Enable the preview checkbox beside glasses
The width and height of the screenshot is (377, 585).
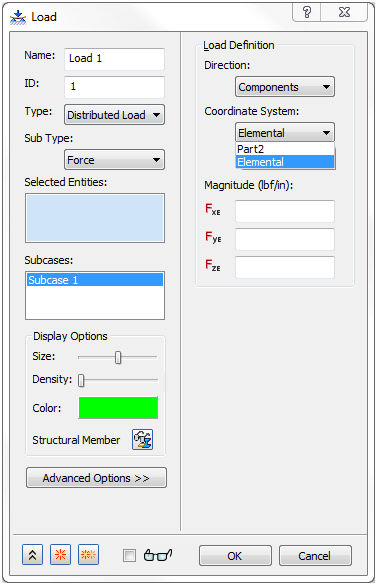click(129, 556)
